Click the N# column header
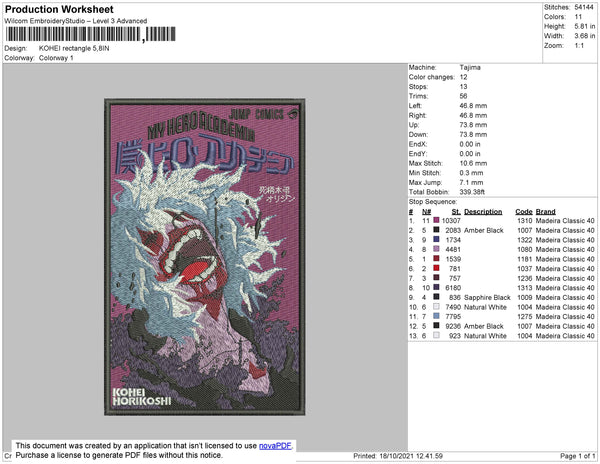The image size is (600, 464). pos(426,212)
